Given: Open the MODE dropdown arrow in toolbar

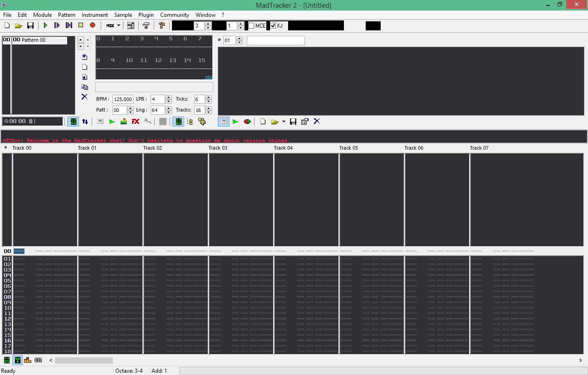Looking at the screenshot, I should coord(119,26).
